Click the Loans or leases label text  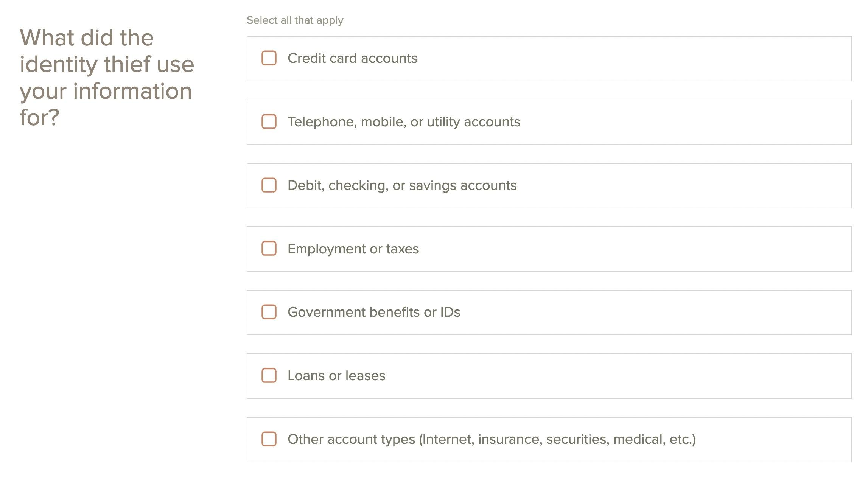click(x=336, y=376)
